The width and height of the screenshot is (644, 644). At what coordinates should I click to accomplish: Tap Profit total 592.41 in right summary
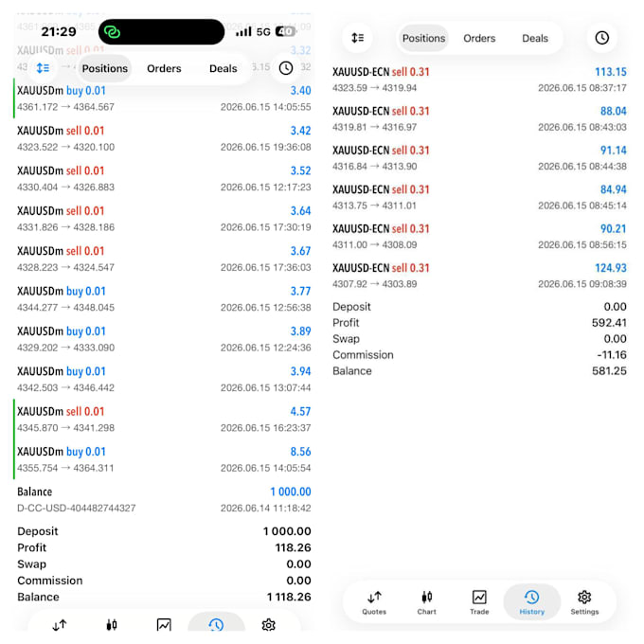609,323
